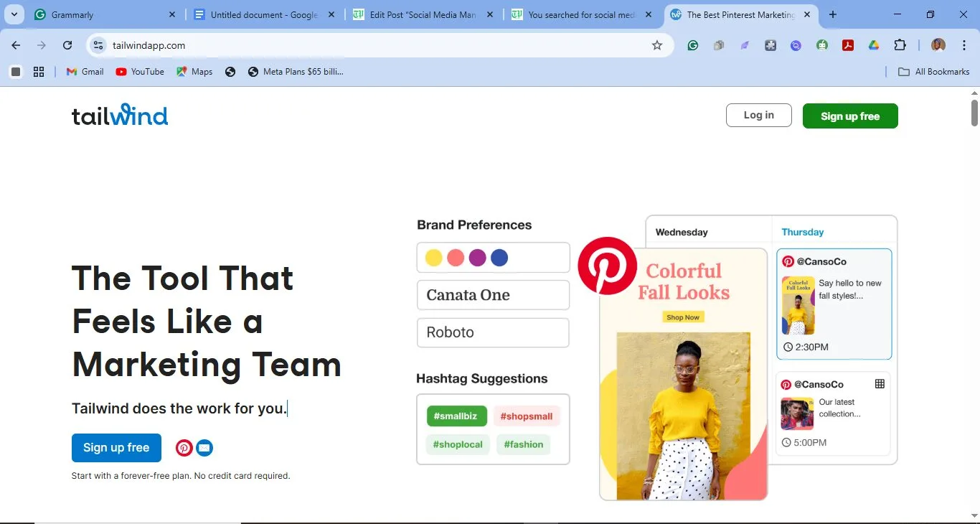Switch to the You searched for social media tab

[x=582, y=14]
